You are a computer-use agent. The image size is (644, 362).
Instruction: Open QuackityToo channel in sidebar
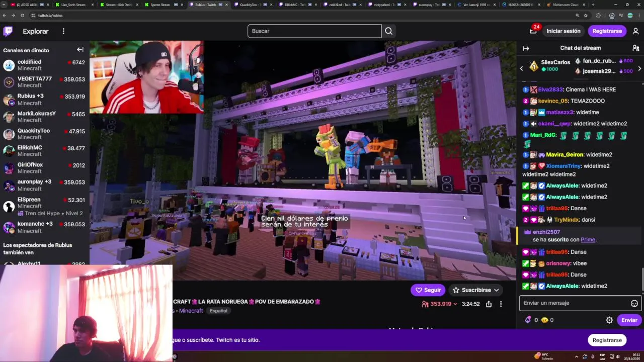pos(44,134)
